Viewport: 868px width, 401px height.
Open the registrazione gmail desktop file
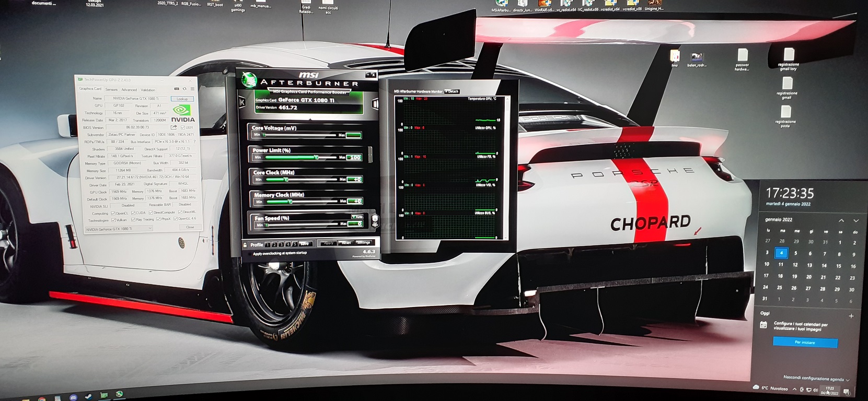[787, 88]
